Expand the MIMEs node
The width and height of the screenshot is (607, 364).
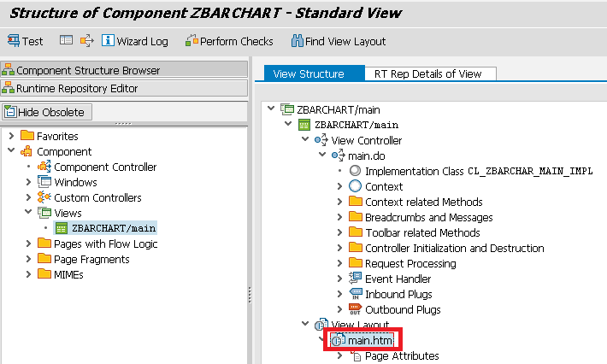28,274
